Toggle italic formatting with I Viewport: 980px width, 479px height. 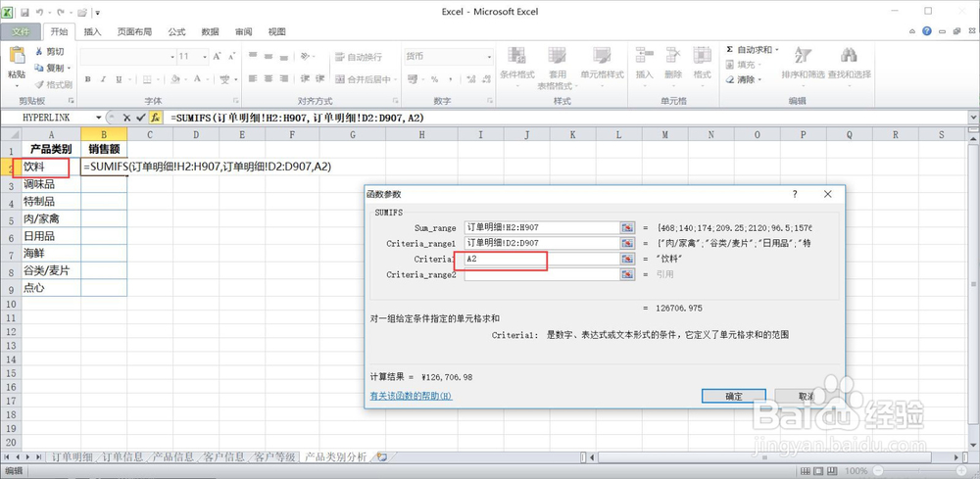point(103,79)
